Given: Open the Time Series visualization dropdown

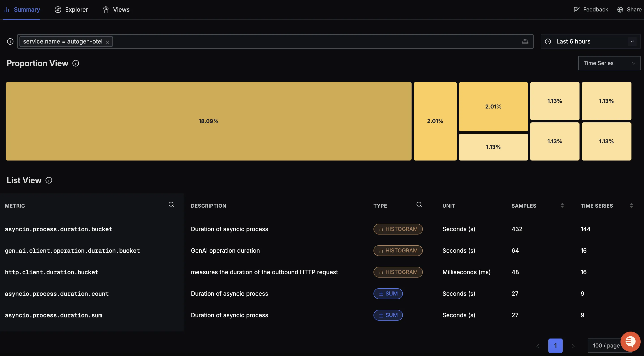Looking at the screenshot, I should pos(609,63).
